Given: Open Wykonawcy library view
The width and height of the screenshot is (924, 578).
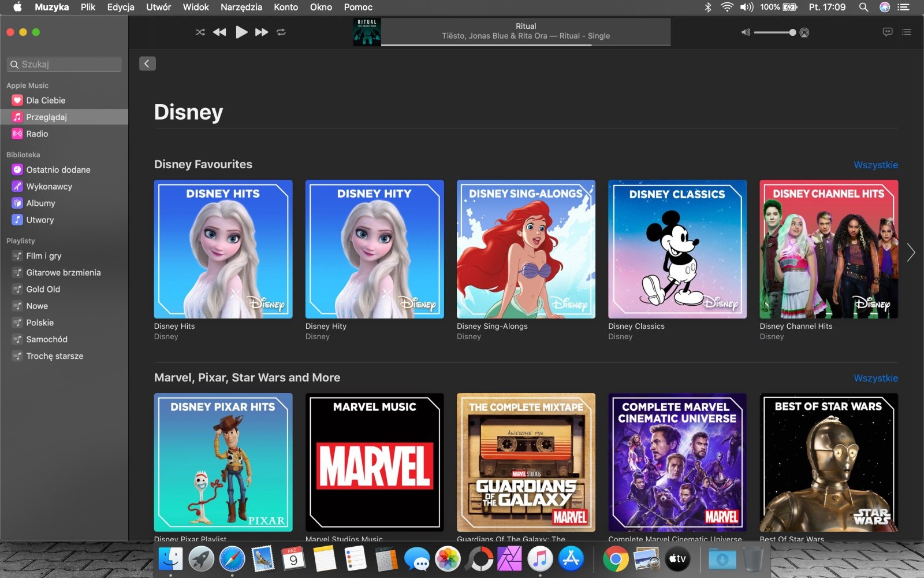Looking at the screenshot, I should point(64,187).
